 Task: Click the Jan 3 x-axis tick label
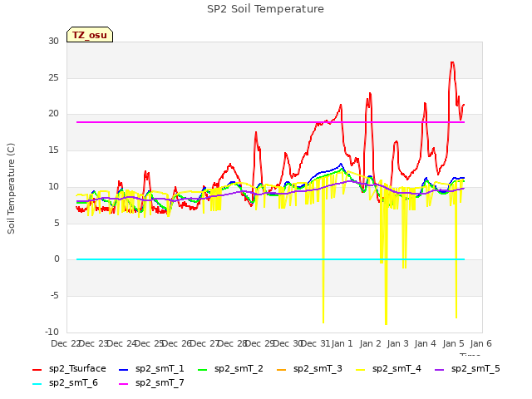[x=397, y=343]
